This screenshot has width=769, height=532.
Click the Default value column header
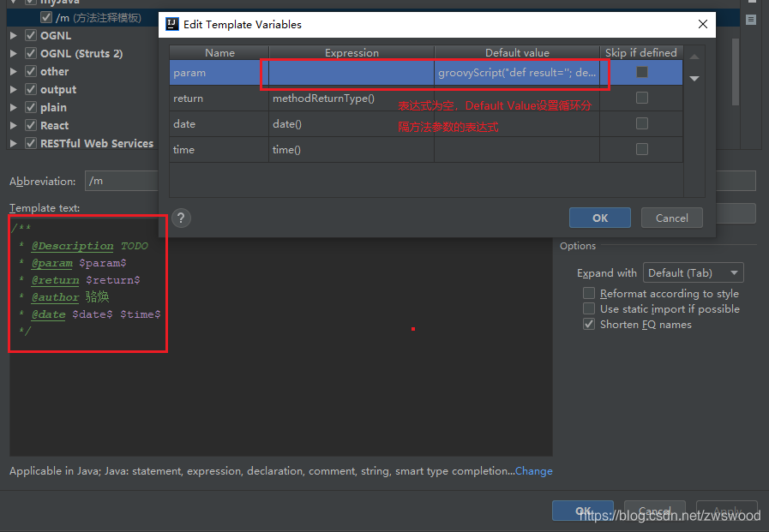(x=517, y=52)
